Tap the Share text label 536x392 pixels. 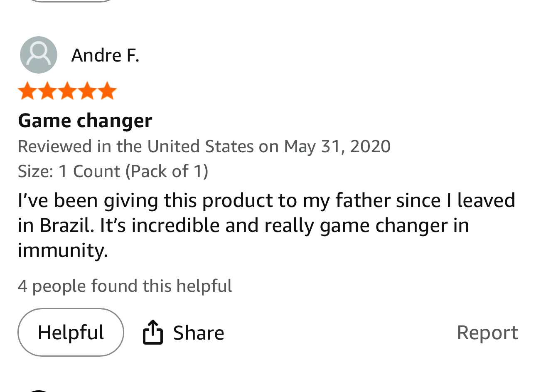pyautogui.click(x=198, y=333)
